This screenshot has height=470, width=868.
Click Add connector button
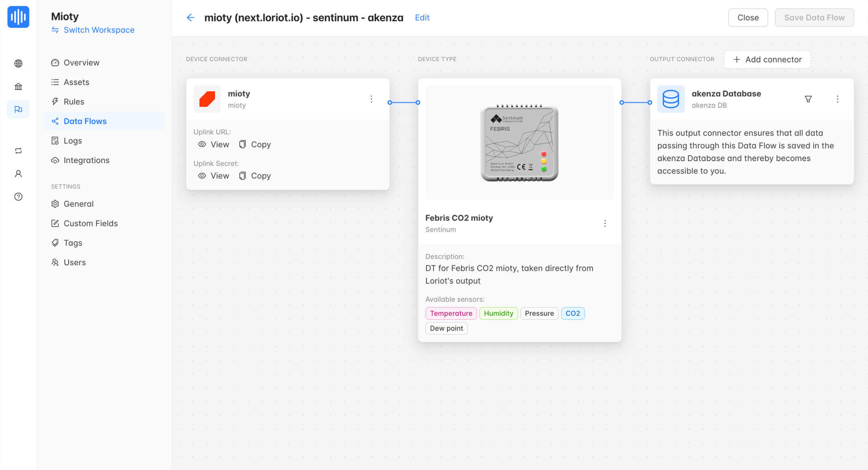[x=767, y=60]
